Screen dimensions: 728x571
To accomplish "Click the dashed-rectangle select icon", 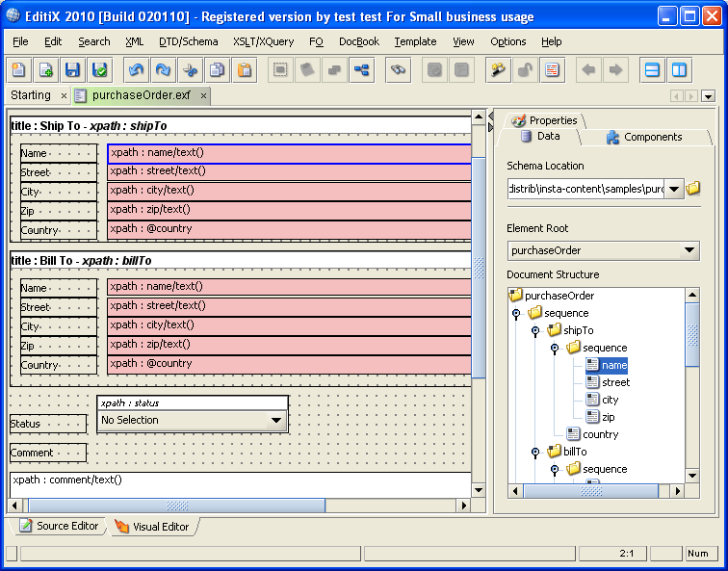I will pos(280,70).
